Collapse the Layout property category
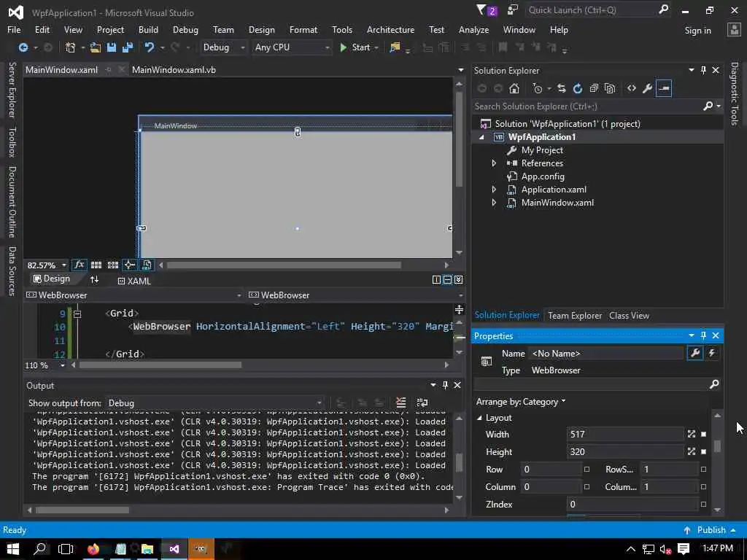The image size is (747, 560). point(479,418)
